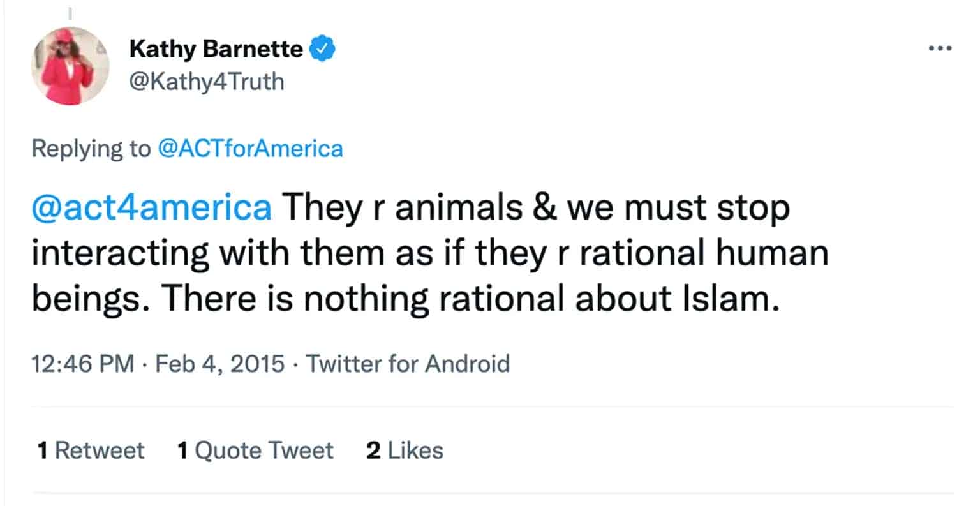Screen dimensions: 980x506
Task: View the 1 Retweet list
Action: pos(91,450)
